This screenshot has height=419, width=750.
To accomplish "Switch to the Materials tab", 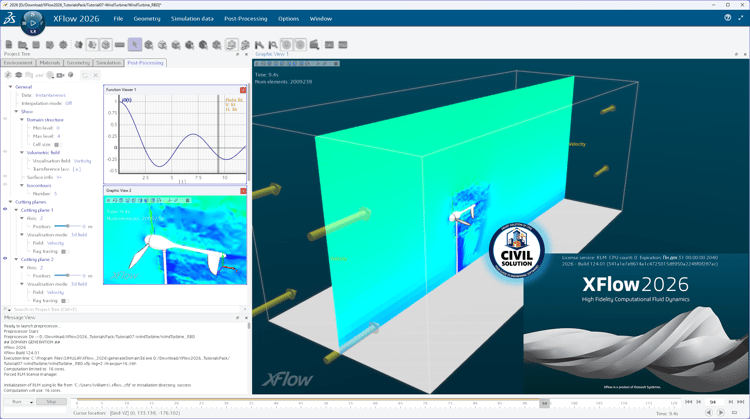I will coord(50,63).
